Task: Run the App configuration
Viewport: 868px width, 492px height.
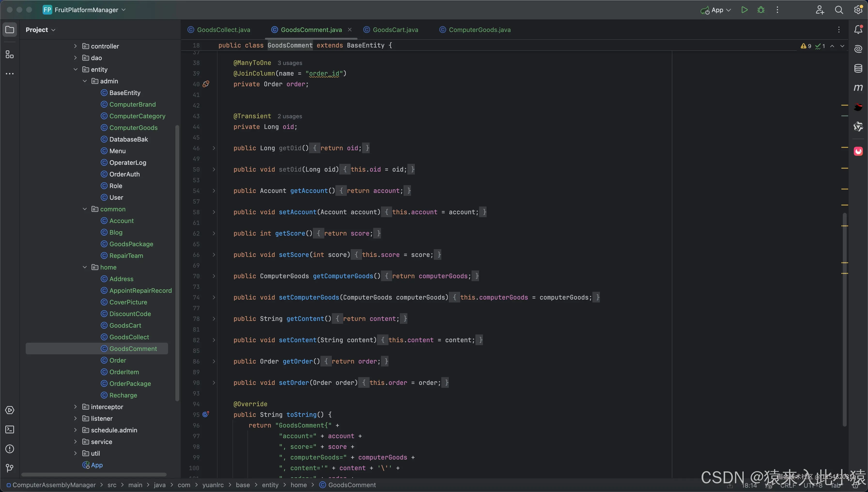Action: [x=744, y=10]
